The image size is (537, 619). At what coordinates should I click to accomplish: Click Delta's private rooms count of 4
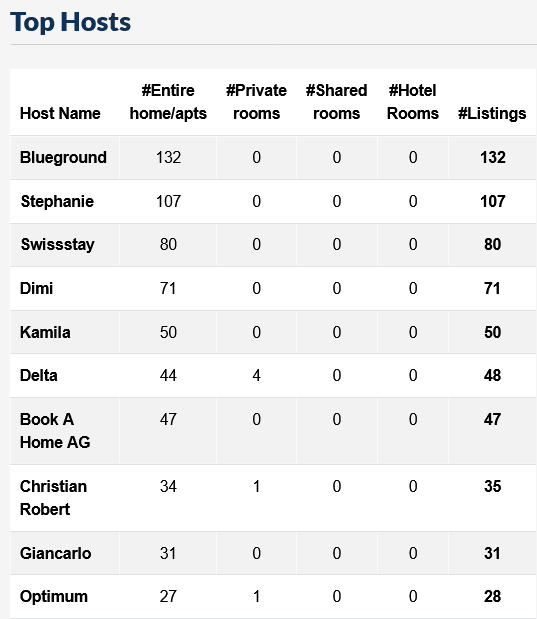pos(257,375)
